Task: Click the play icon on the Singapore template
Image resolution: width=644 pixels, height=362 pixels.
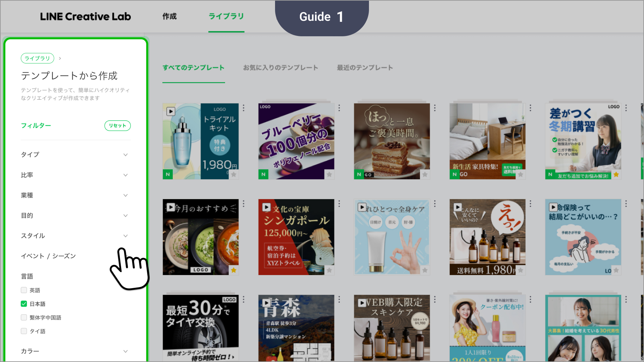Action: click(x=266, y=207)
